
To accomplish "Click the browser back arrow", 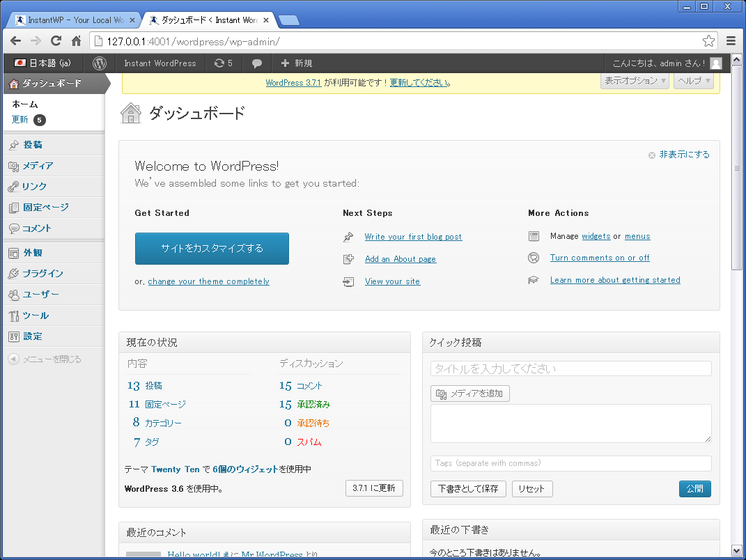I will tap(16, 41).
